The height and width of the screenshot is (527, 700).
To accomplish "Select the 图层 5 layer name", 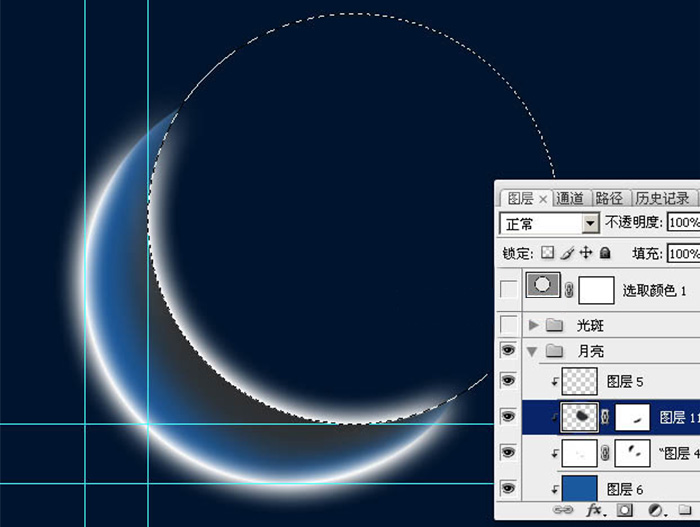I will (x=625, y=381).
